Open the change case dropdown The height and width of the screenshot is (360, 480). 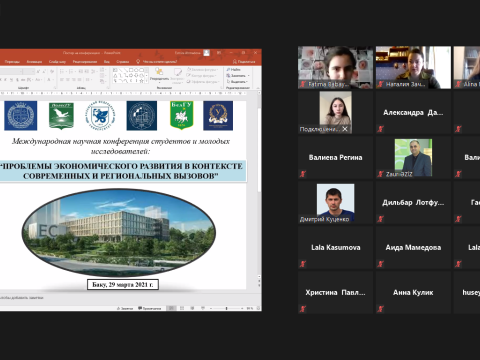tap(39, 80)
